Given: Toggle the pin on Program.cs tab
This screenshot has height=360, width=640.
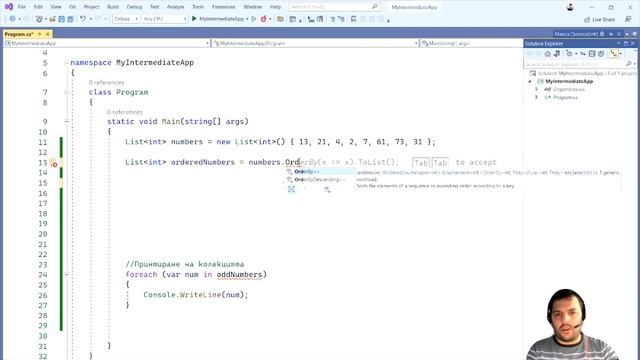Looking at the screenshot, I should (x=40, y=34).
